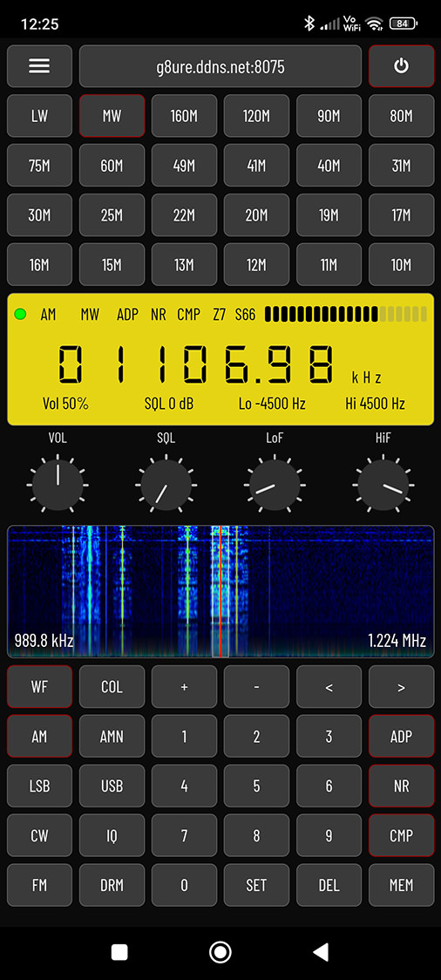Change waterfall colors with COL
Viewport: 441px width, 980px height.
(x=112, y=687)
